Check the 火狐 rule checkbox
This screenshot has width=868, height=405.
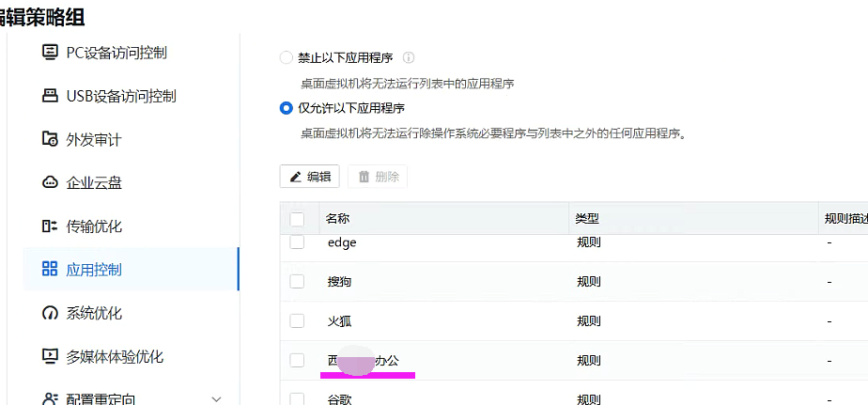click(x=297, y=320)
